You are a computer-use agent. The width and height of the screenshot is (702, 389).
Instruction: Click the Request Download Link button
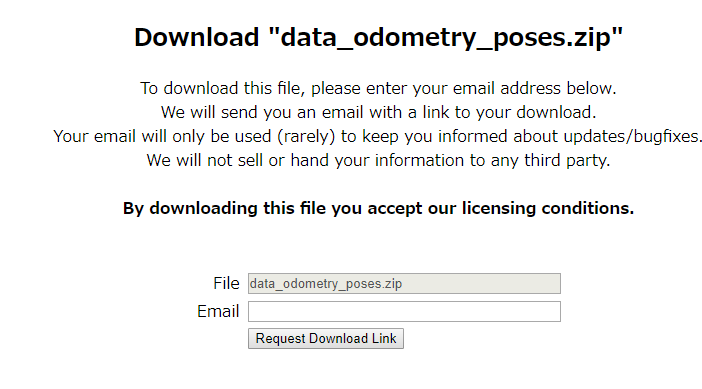326,338
